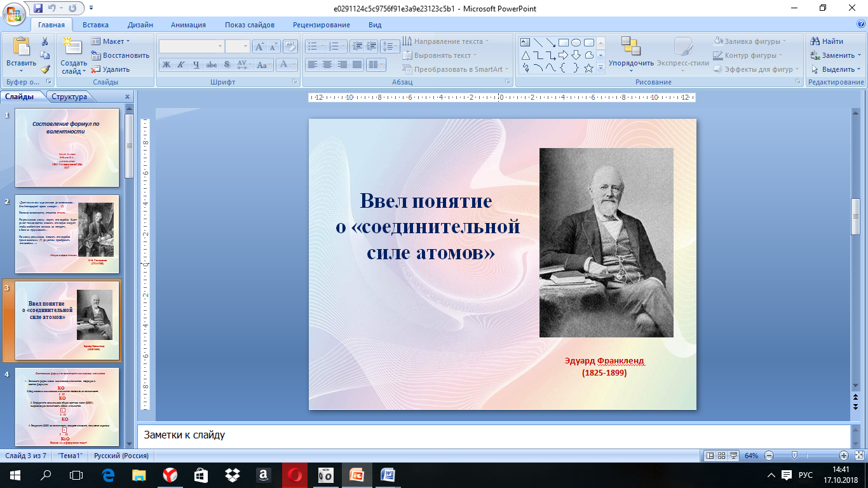This screenshot has height=488, width=868.
Task: Switch to Normal view in status bar
Action: [710, 456]
